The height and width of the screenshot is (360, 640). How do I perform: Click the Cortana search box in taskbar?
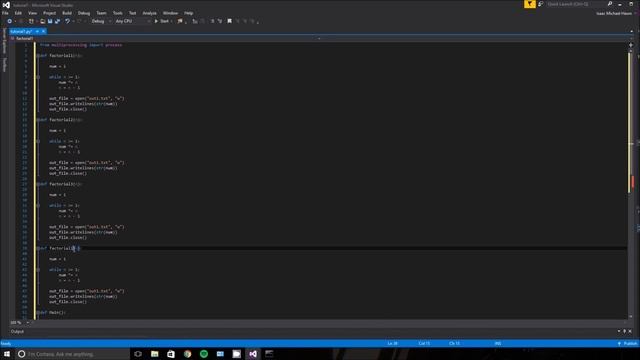click(x=73, y=354)
